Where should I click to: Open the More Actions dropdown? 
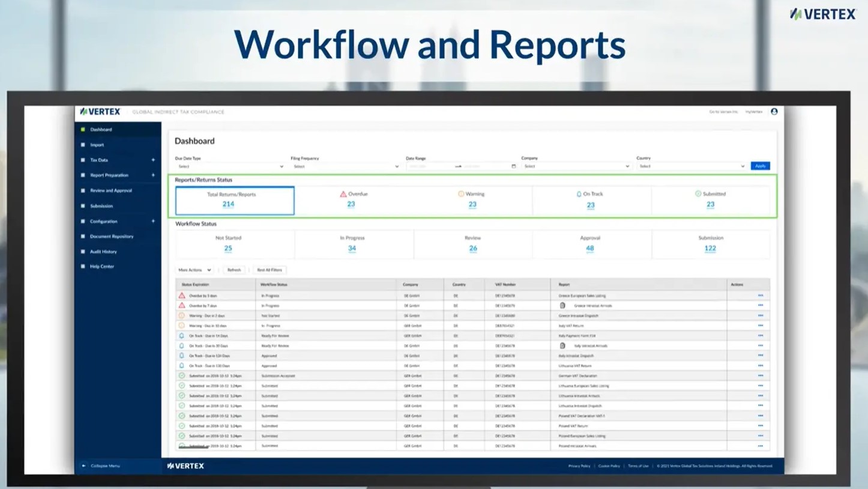(194, 270)
